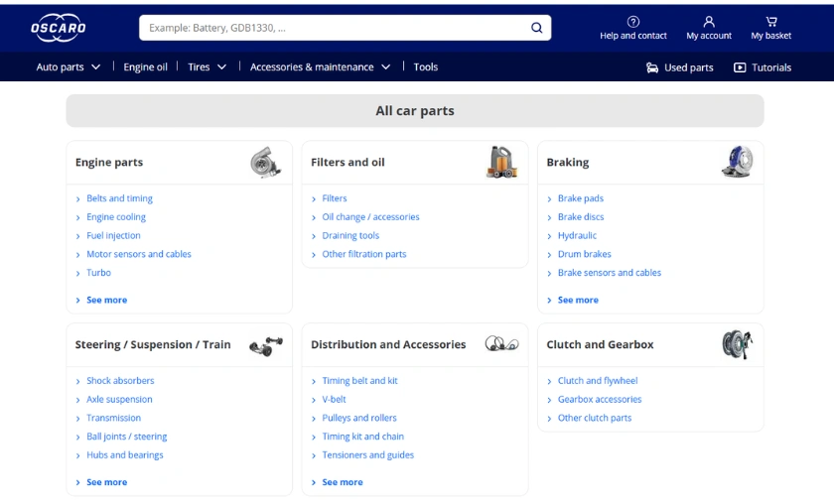The height and width of the screenshot is (504, 834).
Task: Open Oil change / accessories
Action: tap(370, 217)
